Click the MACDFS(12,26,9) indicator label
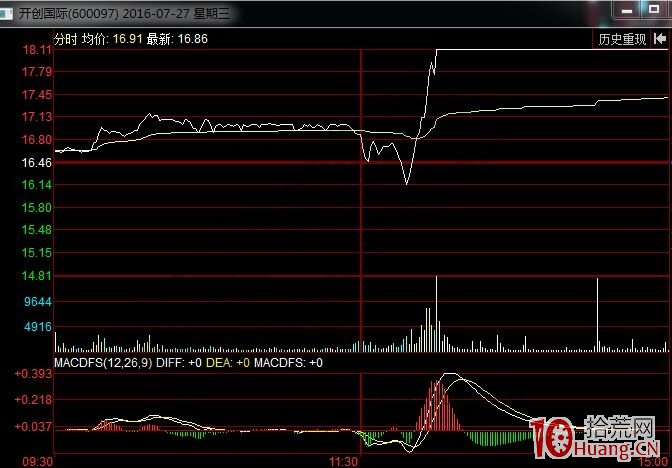This screenshot has width=672, height=468. pyautogui.click(x=103, y=363)
